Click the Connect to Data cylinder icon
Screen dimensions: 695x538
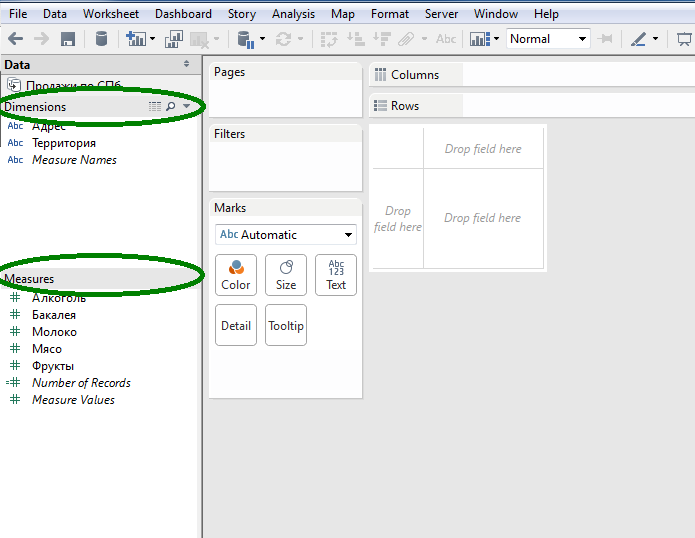point(102,39)
